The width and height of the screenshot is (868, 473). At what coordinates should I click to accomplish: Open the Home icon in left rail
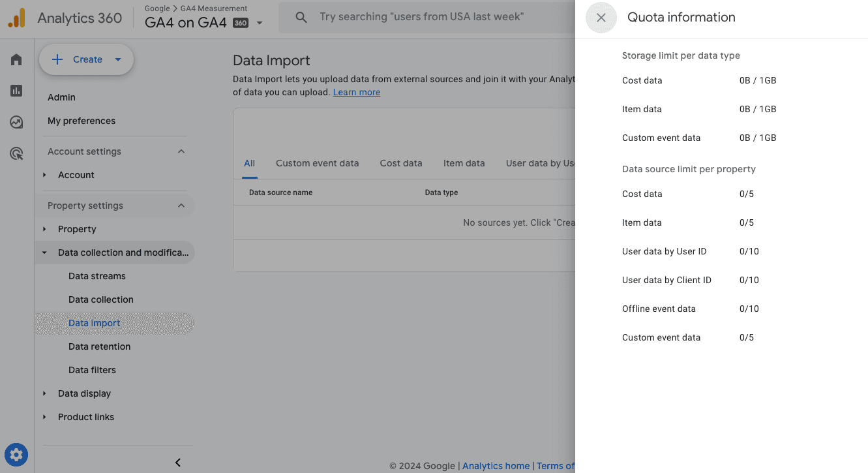coord(16,60)
